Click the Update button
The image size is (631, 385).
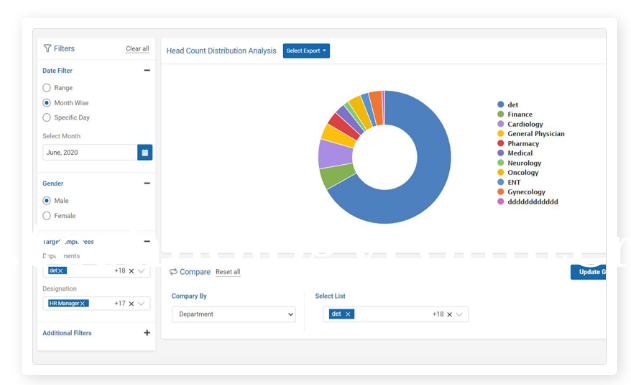point(588,272)
